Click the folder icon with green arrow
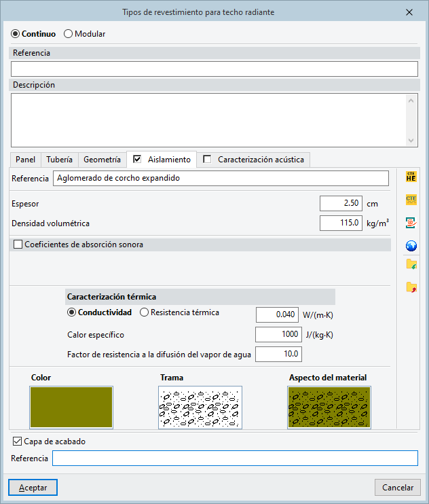 (411, 264)
